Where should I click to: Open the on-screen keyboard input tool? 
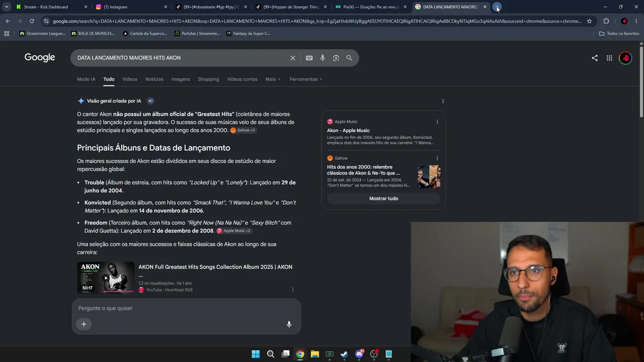[309, 58]
